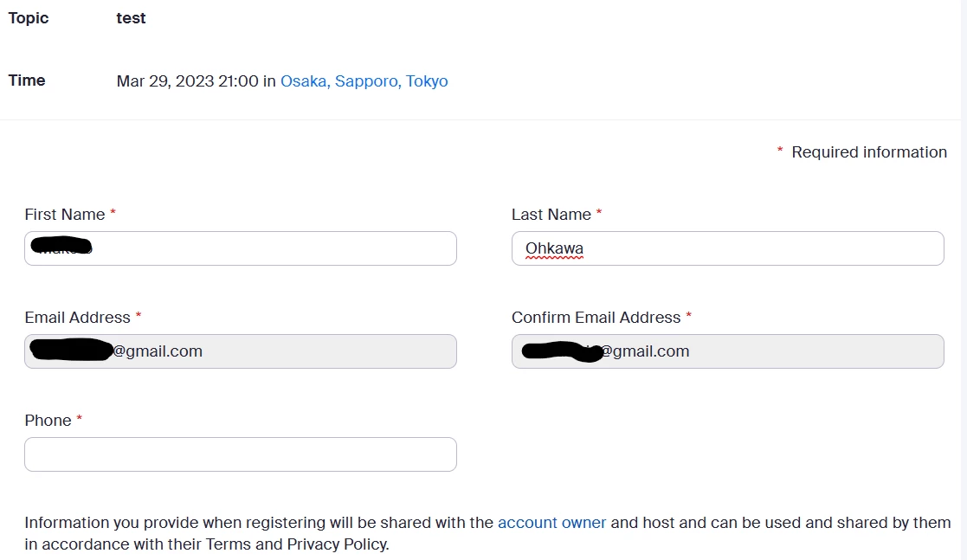Click the Phone label
The height and width of the screenshot is (560, 967).
(x=48, y=421)
